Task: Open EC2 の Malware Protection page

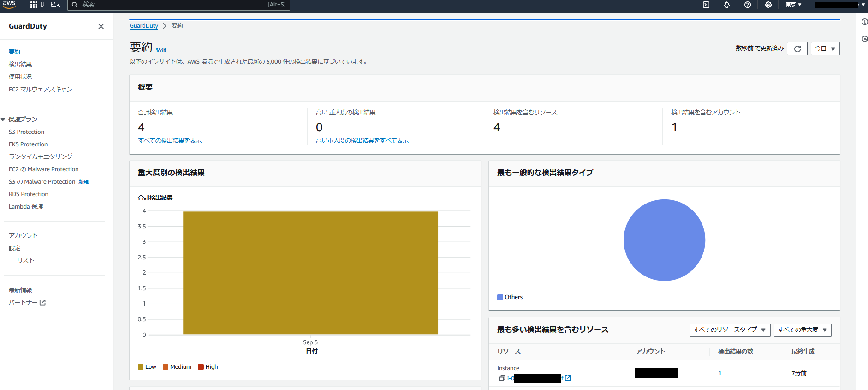Action: (44, 169)
